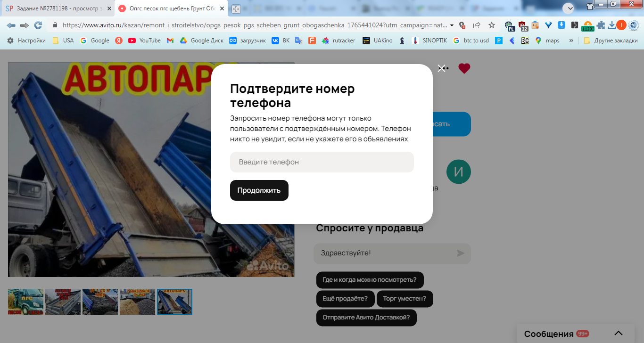Open the maps bookmark
This screenshot has width=644, height=343.
tap(547, 41)
